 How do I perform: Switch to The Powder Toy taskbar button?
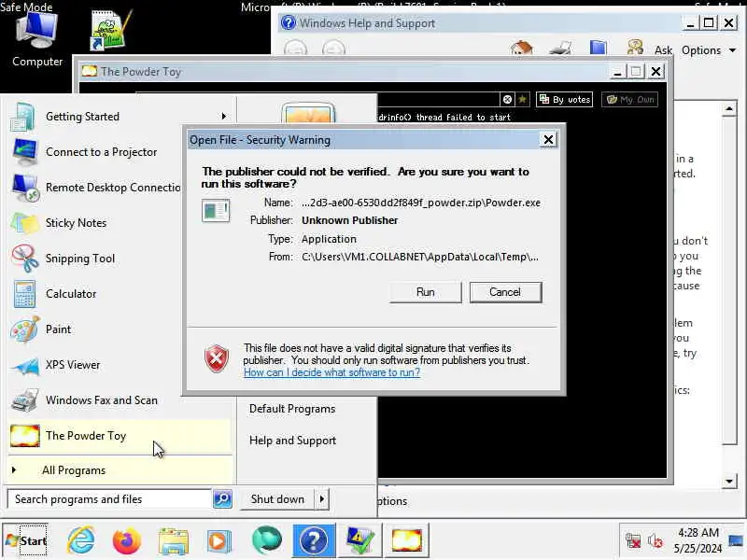click(x=407, y=540)
